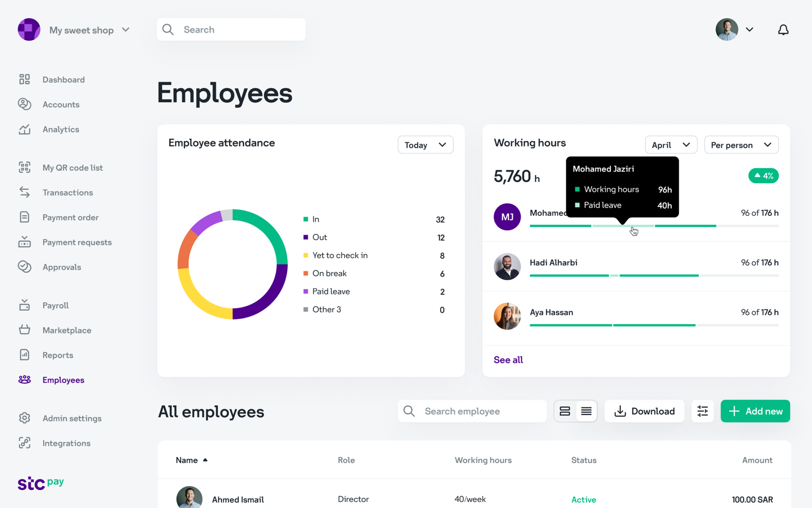The image size is (812, 508).
Task: Click the Approvals checkmark icon
Action: [x=25, y=267]
